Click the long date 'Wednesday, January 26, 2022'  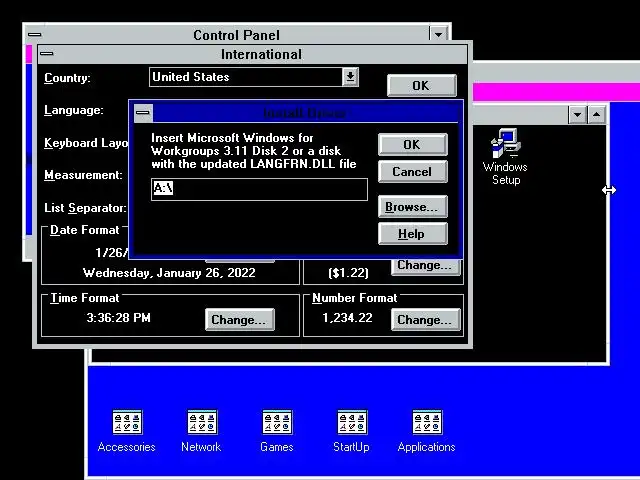pyautogui.click(x=169, y=273)
